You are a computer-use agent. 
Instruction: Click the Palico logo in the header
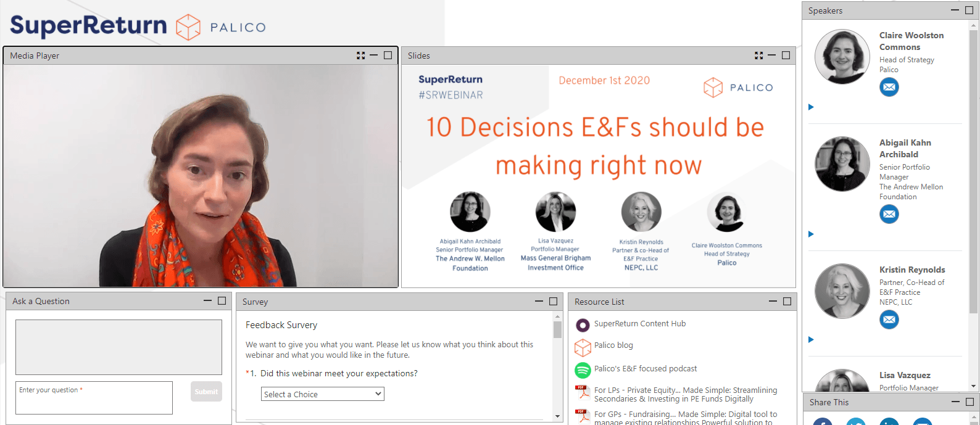tap(221, 27)
